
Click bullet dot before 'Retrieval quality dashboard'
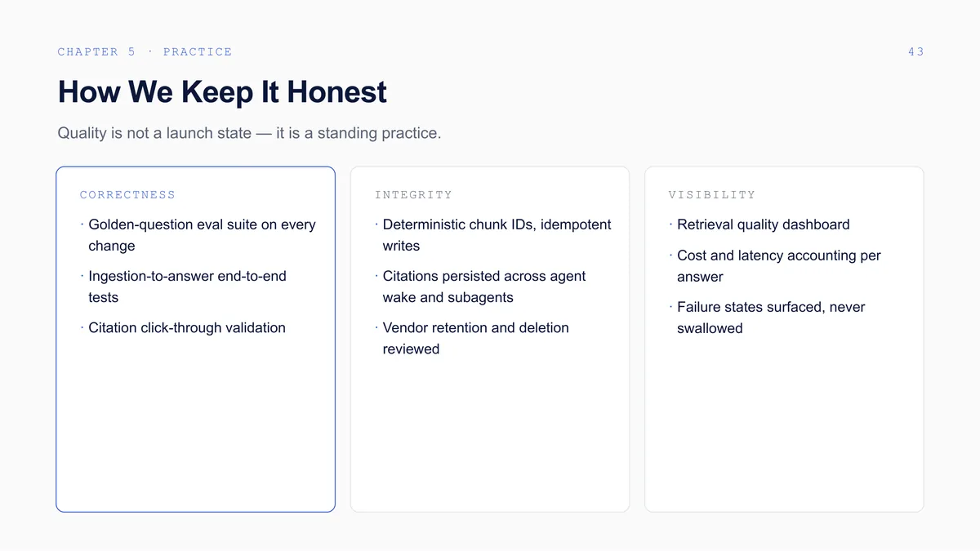coord(670,224)
